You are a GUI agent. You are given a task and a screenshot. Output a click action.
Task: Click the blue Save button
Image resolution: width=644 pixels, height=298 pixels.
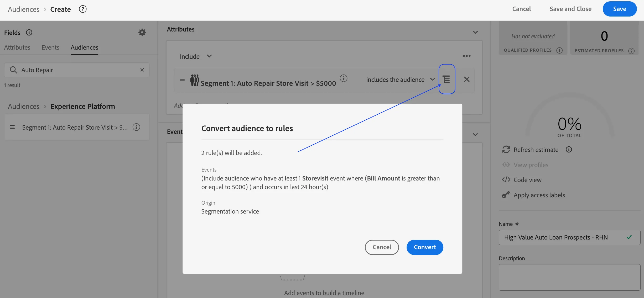coord(620,9)
